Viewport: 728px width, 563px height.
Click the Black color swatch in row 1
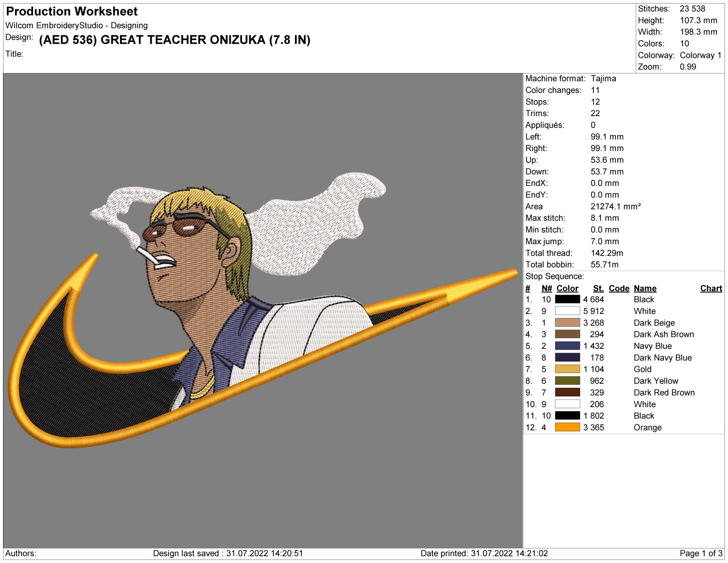[567, 299]
